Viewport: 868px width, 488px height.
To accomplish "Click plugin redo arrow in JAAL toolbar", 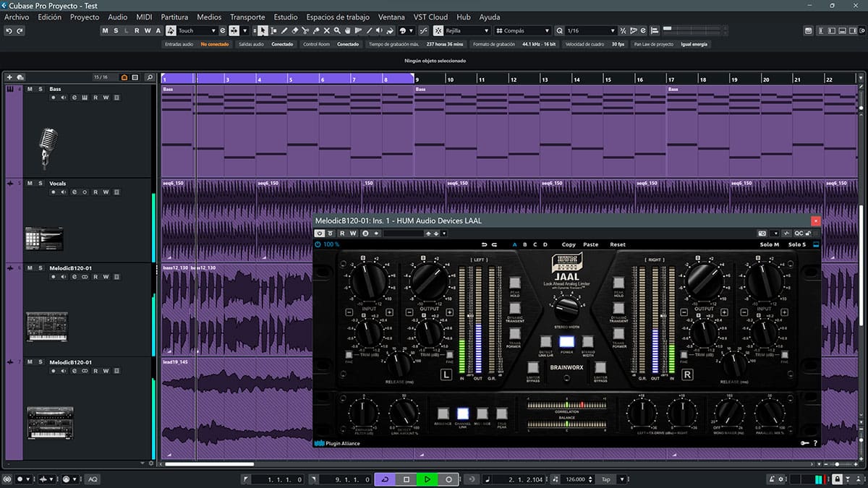I will [x=495, y=244].
